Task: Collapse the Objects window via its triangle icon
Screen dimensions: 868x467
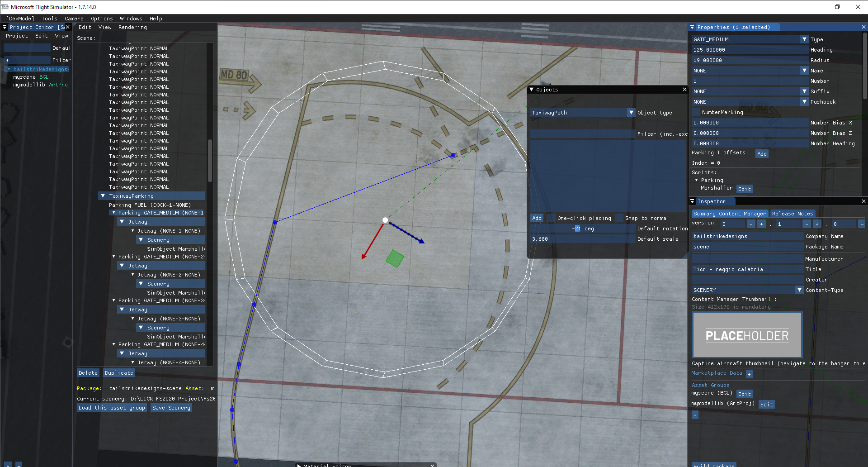Action: (x=532, y=90)
